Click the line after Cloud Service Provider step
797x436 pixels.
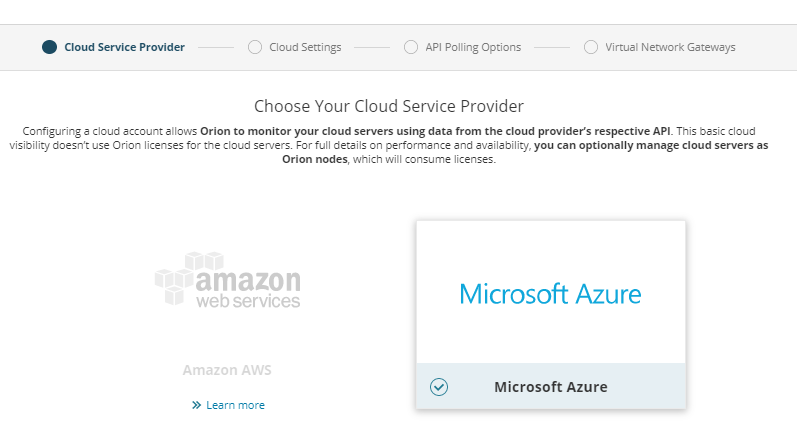point(216,47)
